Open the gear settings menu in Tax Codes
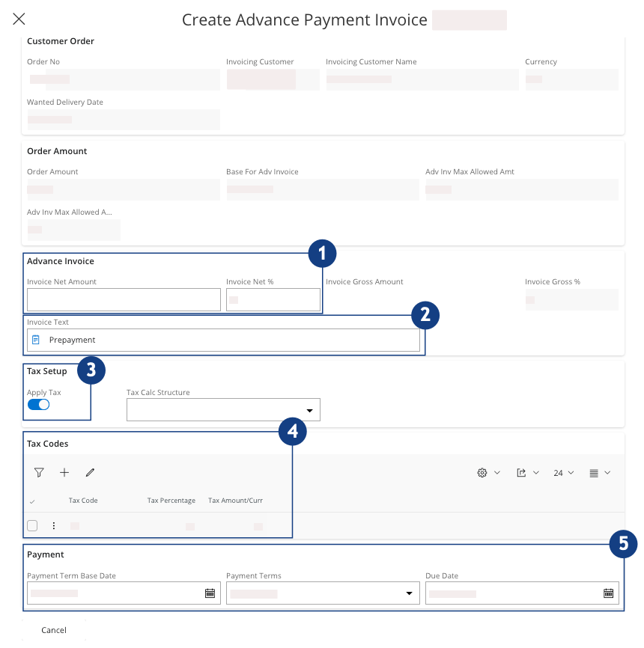644x648 pixels. point(487,473)
